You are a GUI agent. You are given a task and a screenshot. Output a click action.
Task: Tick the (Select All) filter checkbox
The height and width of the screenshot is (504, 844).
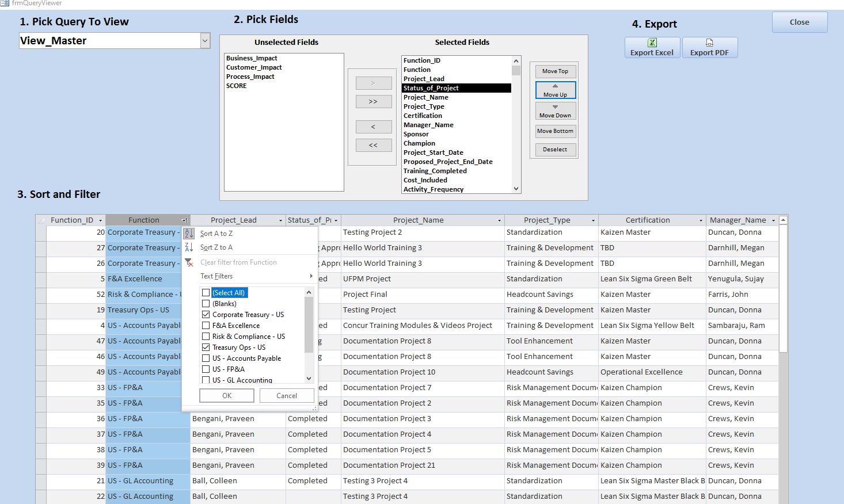pyautogui.click(x=206, y=293)
